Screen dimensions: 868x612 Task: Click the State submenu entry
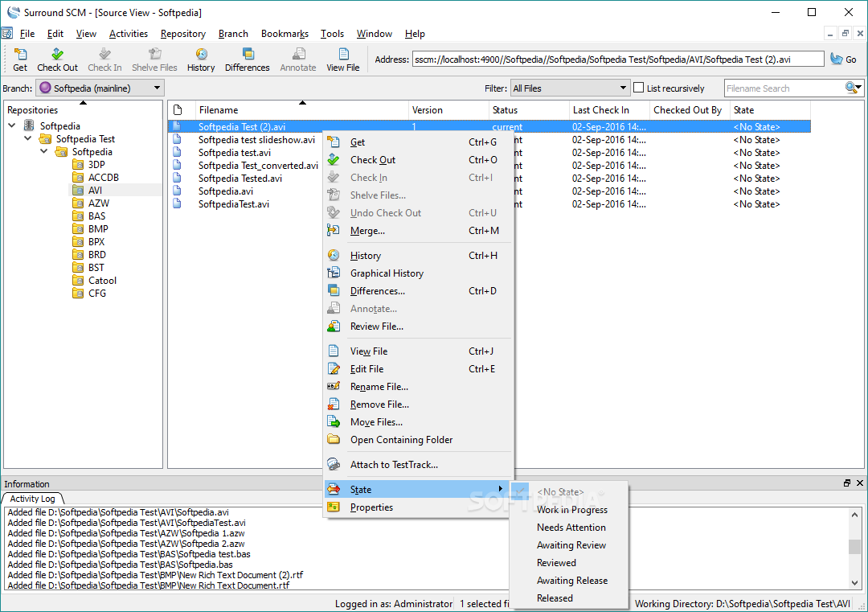pos(417,490)
